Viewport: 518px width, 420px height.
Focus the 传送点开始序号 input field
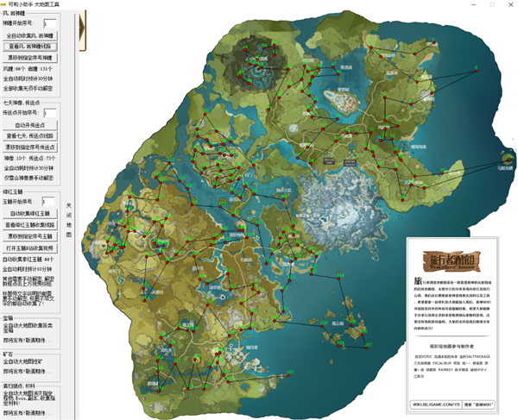pos(50,113)
